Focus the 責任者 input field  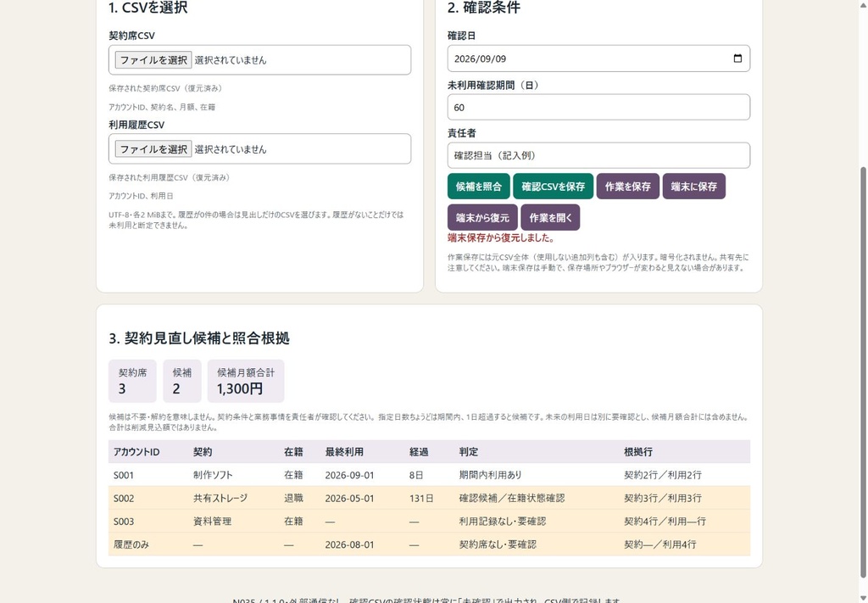pyautogui.click(x=598, y=155)
